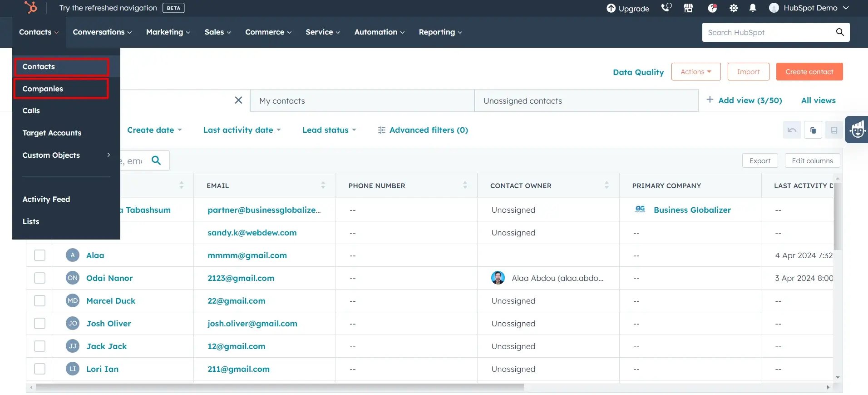This screenshot has width=868, height=395.
Task: Click the vertical table scrollbar
Action: pos(838,216)
